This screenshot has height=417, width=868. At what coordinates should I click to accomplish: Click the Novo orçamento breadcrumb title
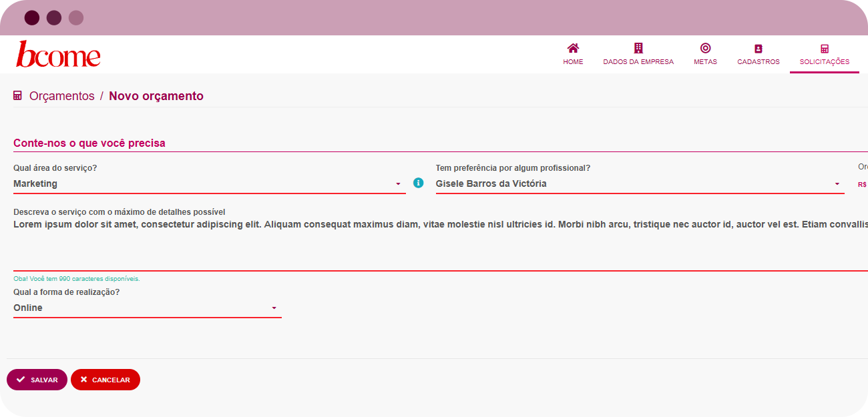(156, 96)
